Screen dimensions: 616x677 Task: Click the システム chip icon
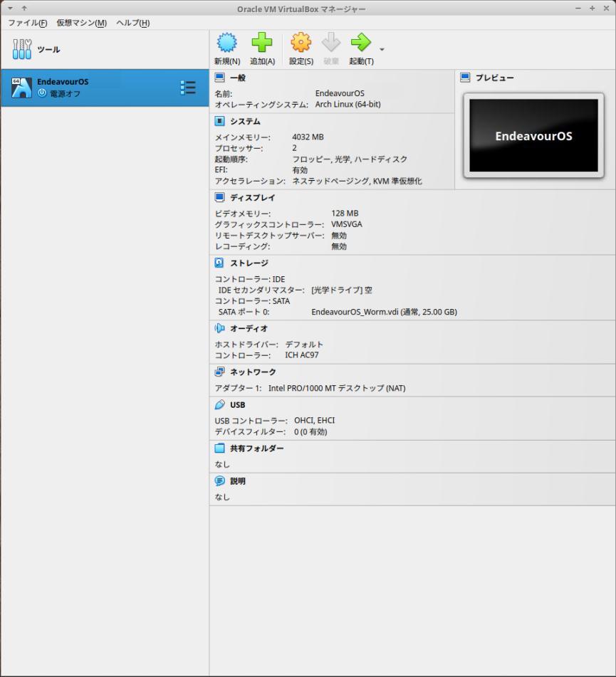click(x=219, y=121)
